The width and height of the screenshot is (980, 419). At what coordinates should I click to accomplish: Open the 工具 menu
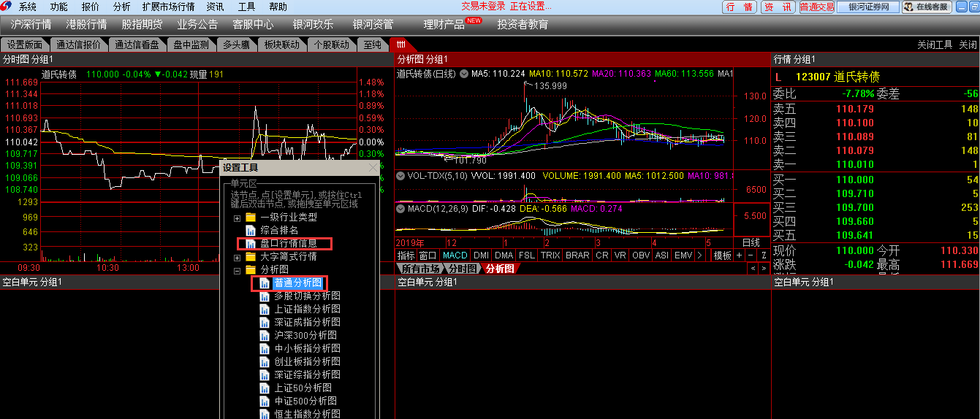247,7
